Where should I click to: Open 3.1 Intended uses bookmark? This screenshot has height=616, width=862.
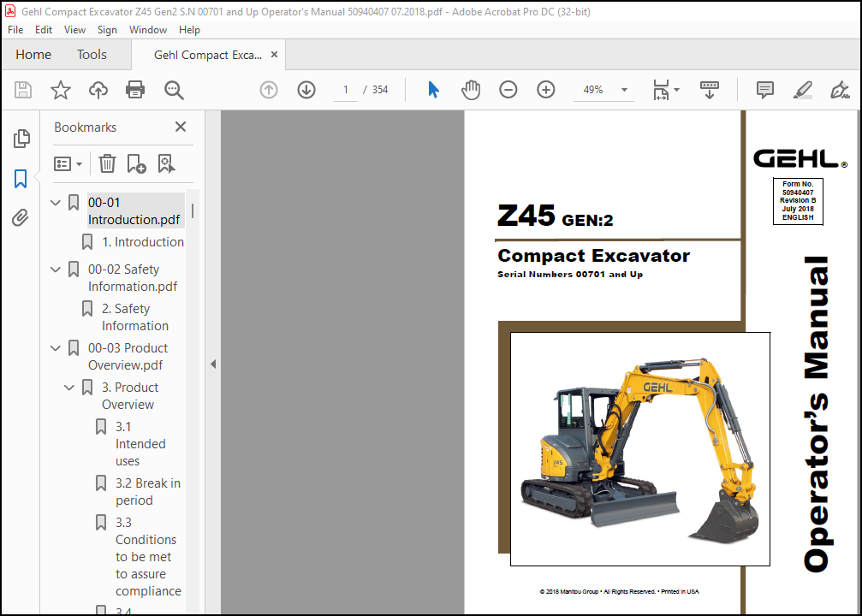click(140, 443)
